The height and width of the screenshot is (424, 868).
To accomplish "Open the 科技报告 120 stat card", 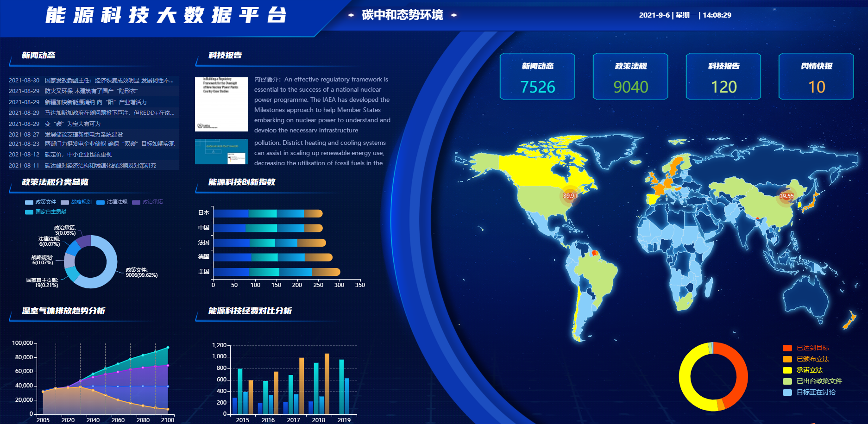I will pos(723,76).
